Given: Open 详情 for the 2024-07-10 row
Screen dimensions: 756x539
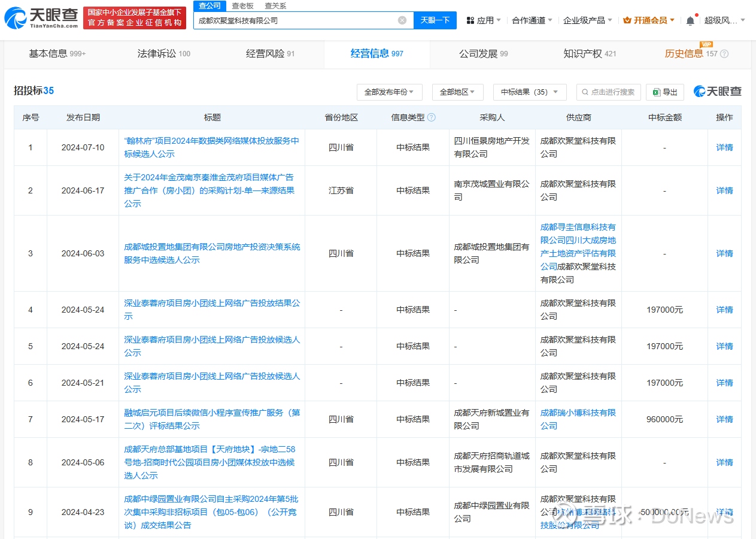Looking at the screenshot, I should (724, 147).
